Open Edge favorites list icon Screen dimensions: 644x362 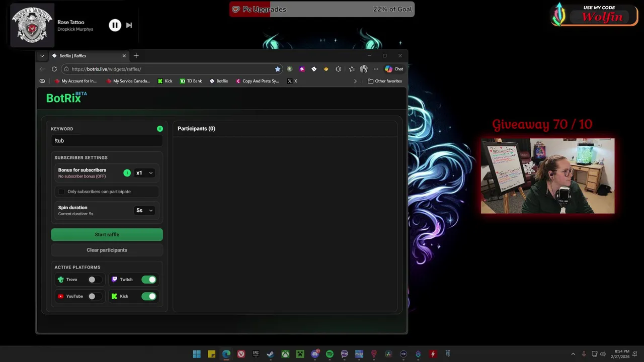tap(352, 69)
